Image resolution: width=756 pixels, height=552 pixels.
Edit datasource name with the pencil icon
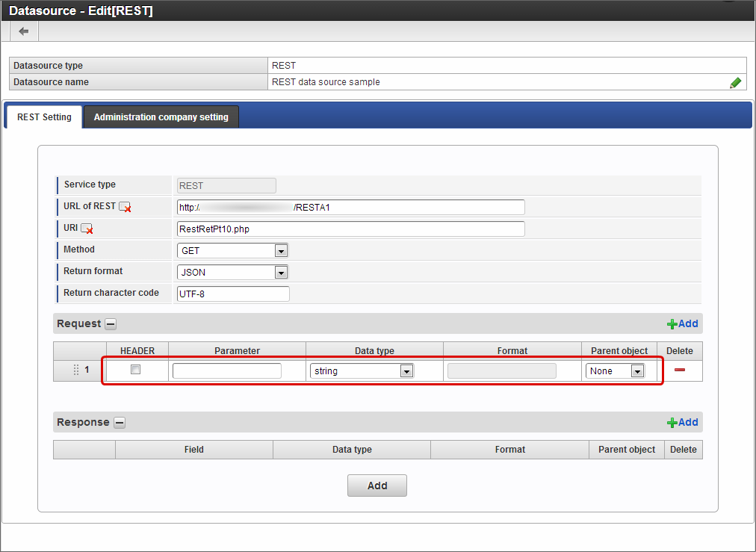[735, 83]
